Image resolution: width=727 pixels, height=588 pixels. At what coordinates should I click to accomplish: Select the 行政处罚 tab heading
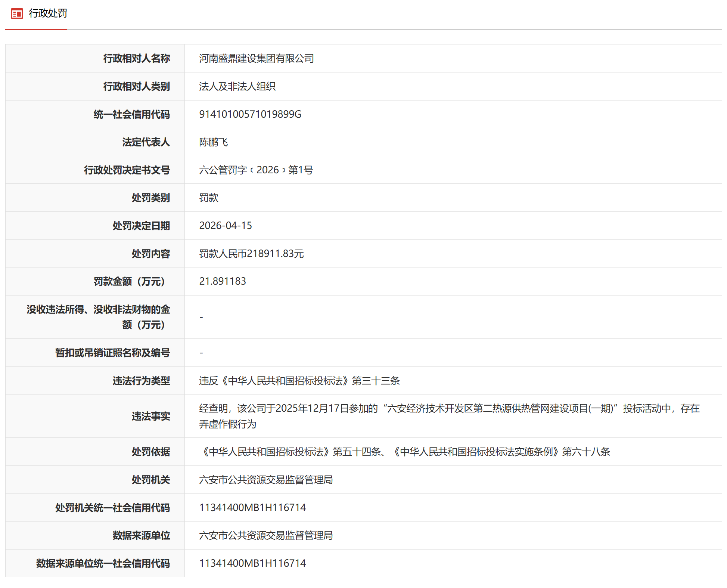[x=48, y=13]
